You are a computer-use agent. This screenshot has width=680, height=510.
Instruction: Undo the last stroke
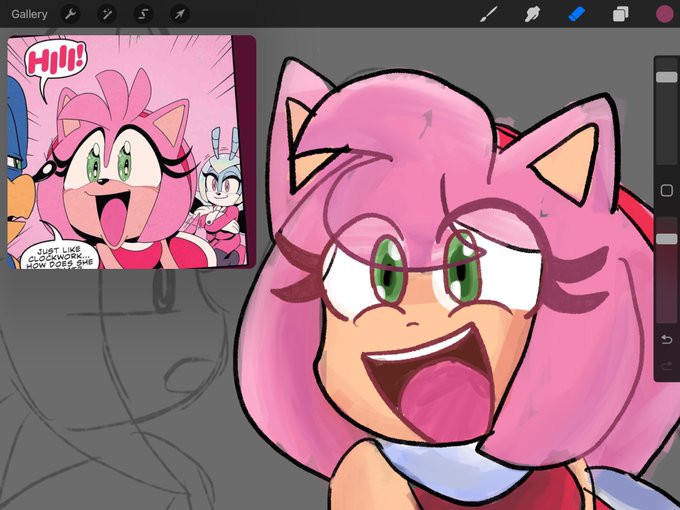[667, 339]
